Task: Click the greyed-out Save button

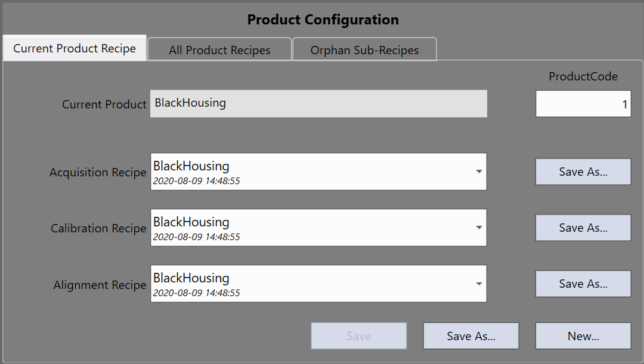Action: pos(358,336)
